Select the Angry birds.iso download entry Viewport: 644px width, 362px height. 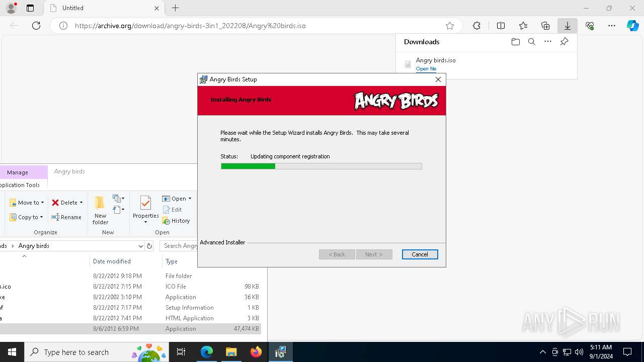pos(486,64)
